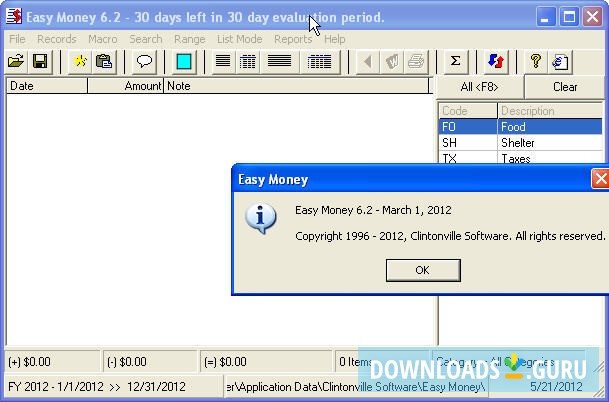This screenshot has height=402, width=609.
Task: Click the cyan square toolbar icon
Action: pyautogui.click(x=184, y=62)
